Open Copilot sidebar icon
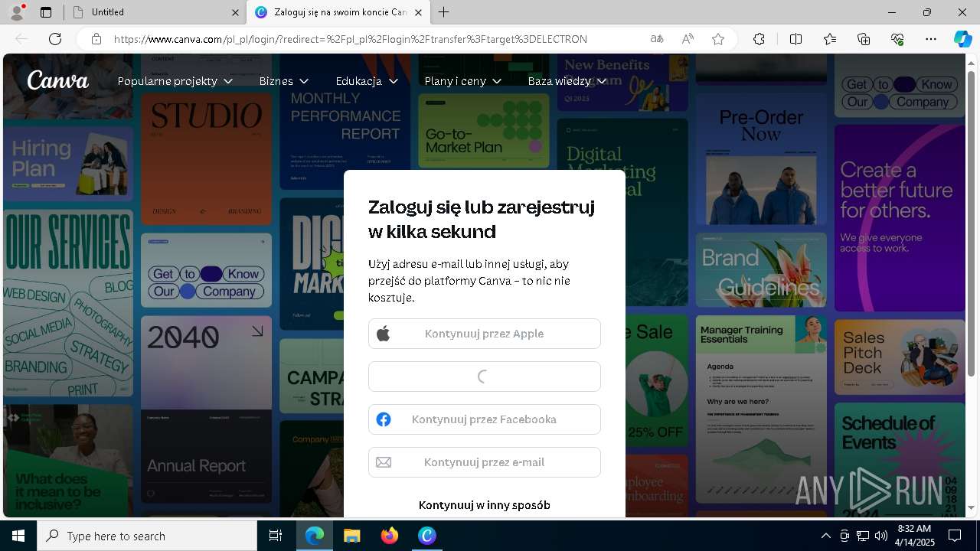Image resolution: width=980 pixels, height=551 pixels. pos(962,39)
